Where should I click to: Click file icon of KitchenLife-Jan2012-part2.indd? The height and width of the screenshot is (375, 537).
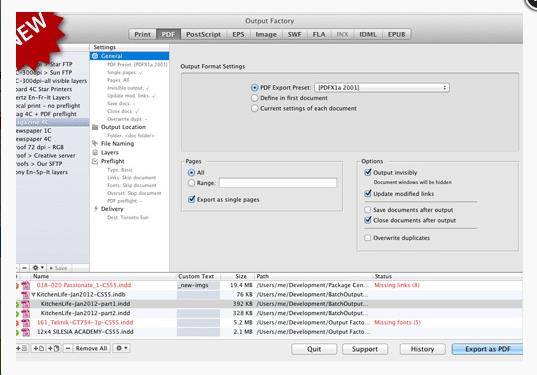[x=26, y=313]
